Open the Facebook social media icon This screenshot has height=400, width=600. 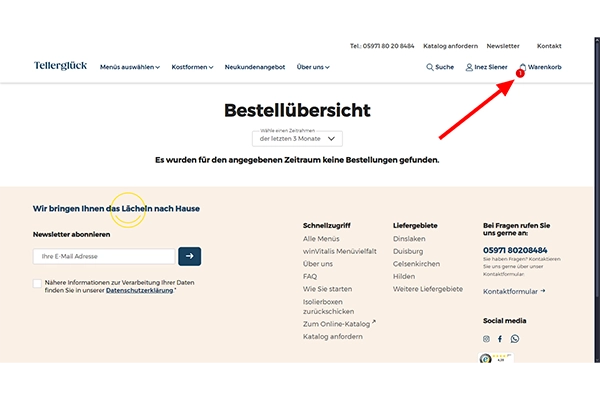pyautogui.click(x=500, y=339)
